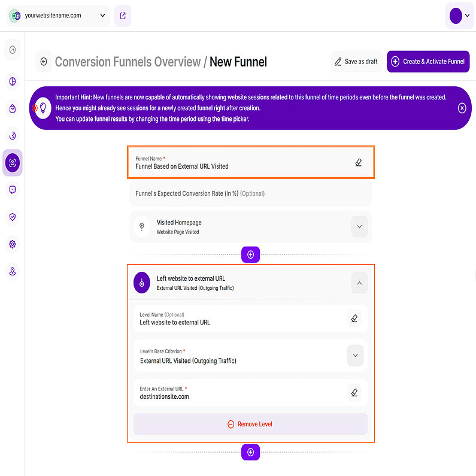476x476 pixels.
Task: Open the shopping bag sidebar icon
Action: click(13, 108)
